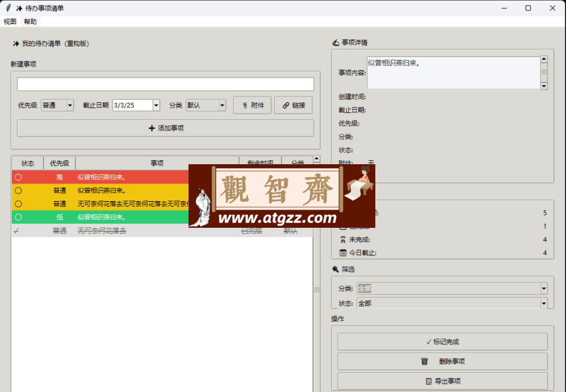The height and width of the screenshot is (392, 566).
Task: Click the filter 状态 dropdown arrow
Action: click(544, 303)
